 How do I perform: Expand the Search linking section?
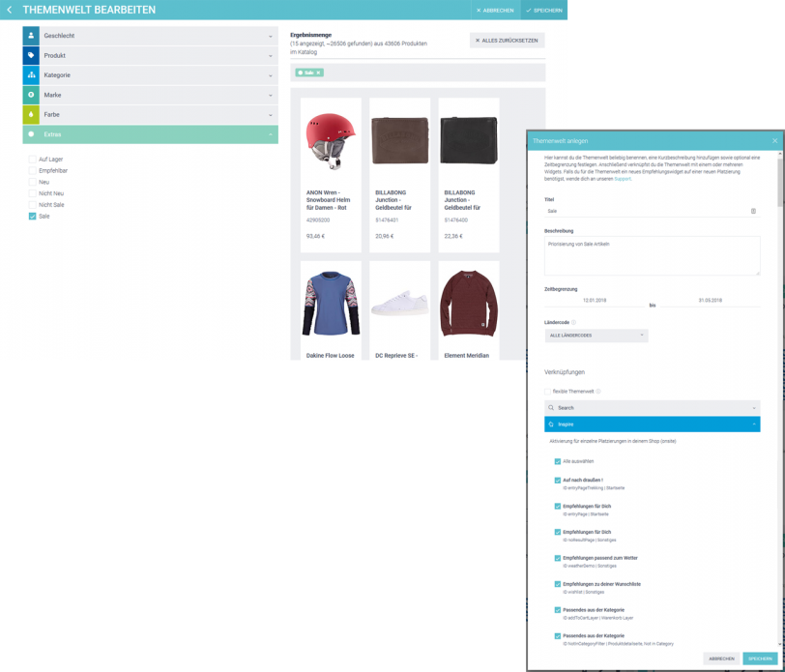click(653, 408)
